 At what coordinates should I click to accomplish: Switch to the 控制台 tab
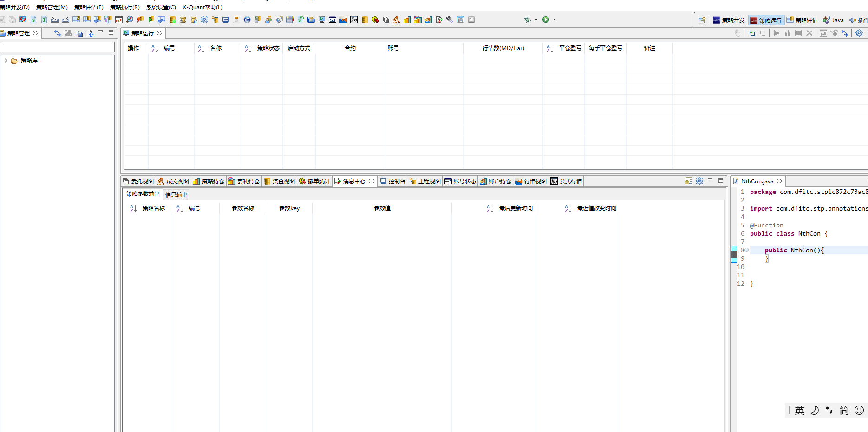pyautogui.click(x=393, y=181)
